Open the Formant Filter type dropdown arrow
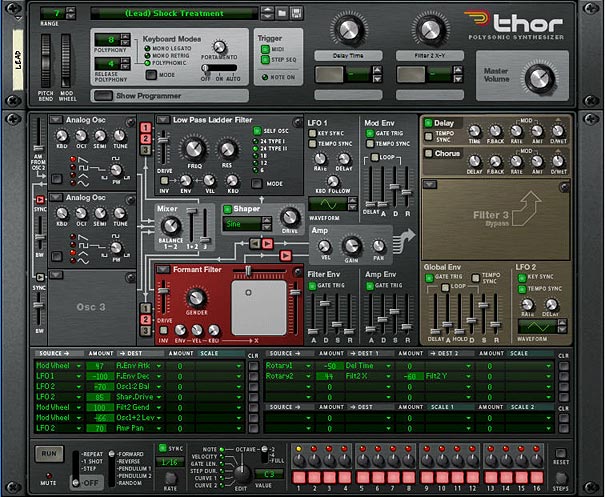Image resolution: width=605 pixels, height=497 pixels. [163, 269]
